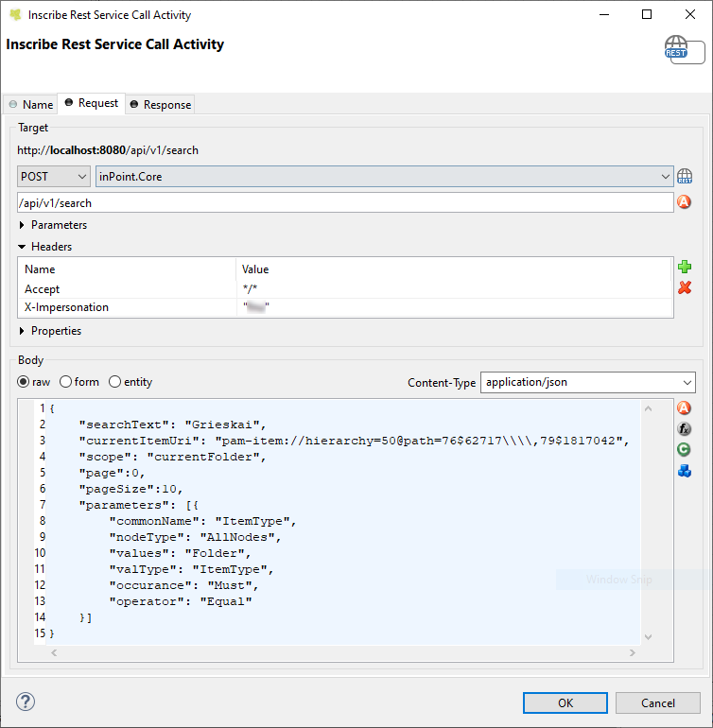
Task: Click the blue cubes icon beside body
Action: 685,471
